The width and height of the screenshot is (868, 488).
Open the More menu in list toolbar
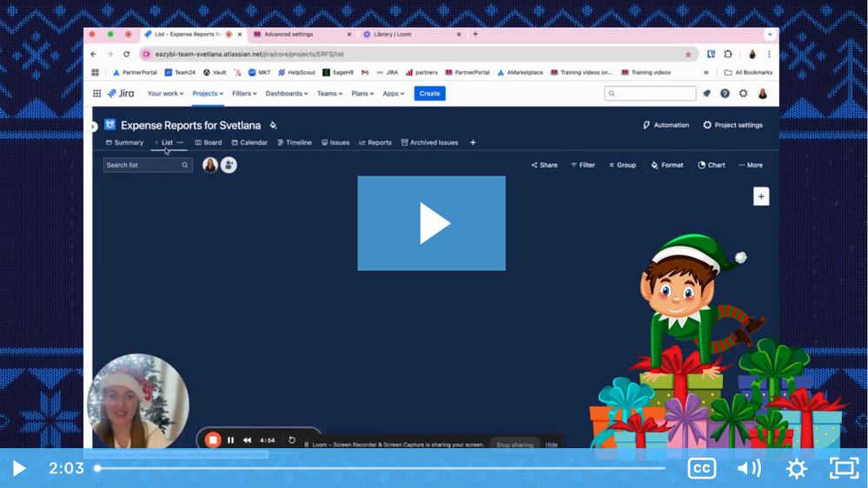coord(751,165)
